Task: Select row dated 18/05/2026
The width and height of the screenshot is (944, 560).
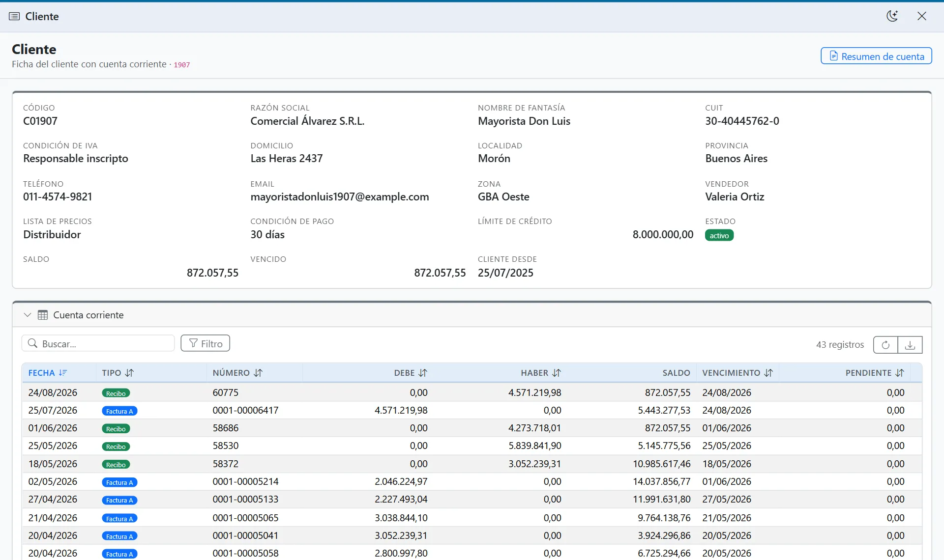Action: tap(472, 464)
